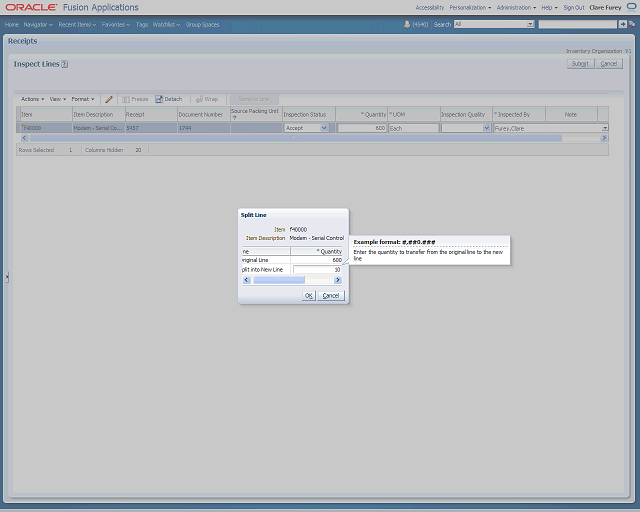
Task: Open Group Spaces
Action: [x=202, y=24]
